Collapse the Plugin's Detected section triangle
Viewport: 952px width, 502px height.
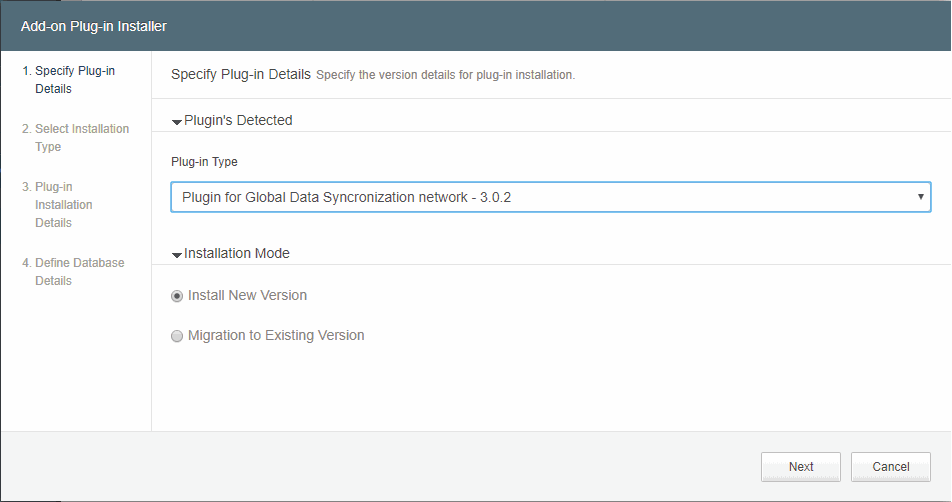177,122
